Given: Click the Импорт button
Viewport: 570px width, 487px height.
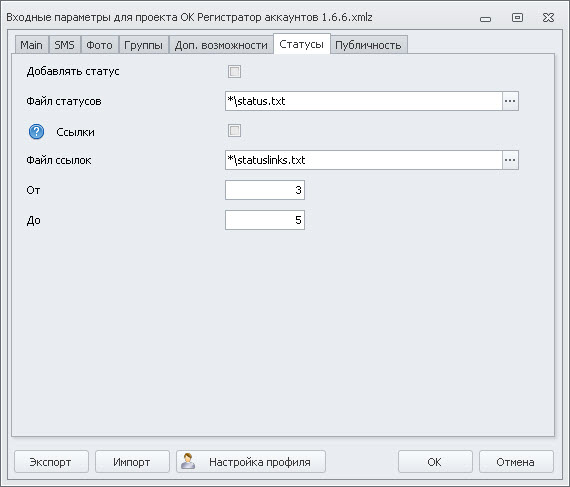Looking at the screenshot, I should coord(132,462).
